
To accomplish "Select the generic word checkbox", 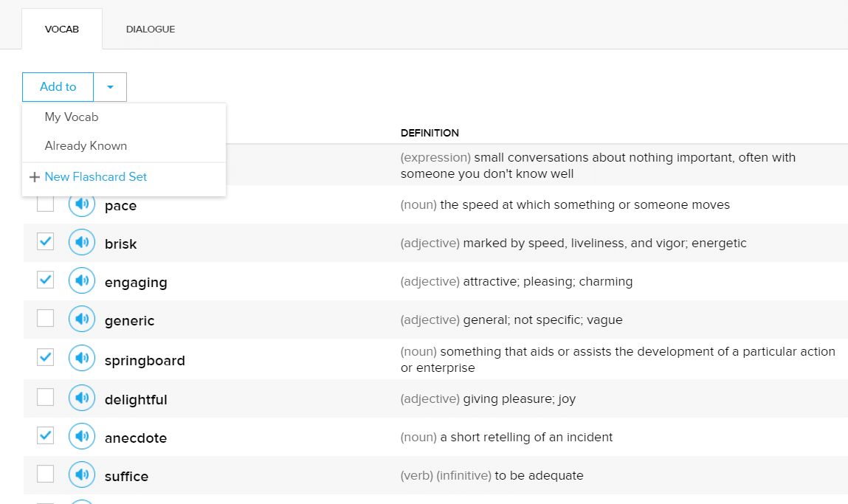I will click(x=46, y=319).
